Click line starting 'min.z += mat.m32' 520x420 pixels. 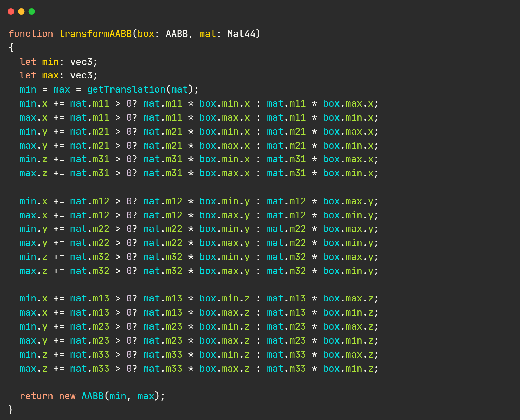tap(199, 257)
